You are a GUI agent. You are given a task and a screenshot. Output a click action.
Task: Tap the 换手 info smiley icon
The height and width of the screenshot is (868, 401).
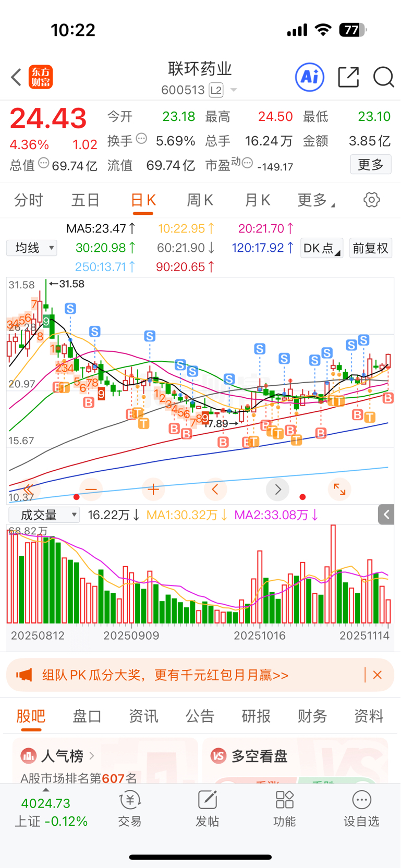tap(141, 139)
